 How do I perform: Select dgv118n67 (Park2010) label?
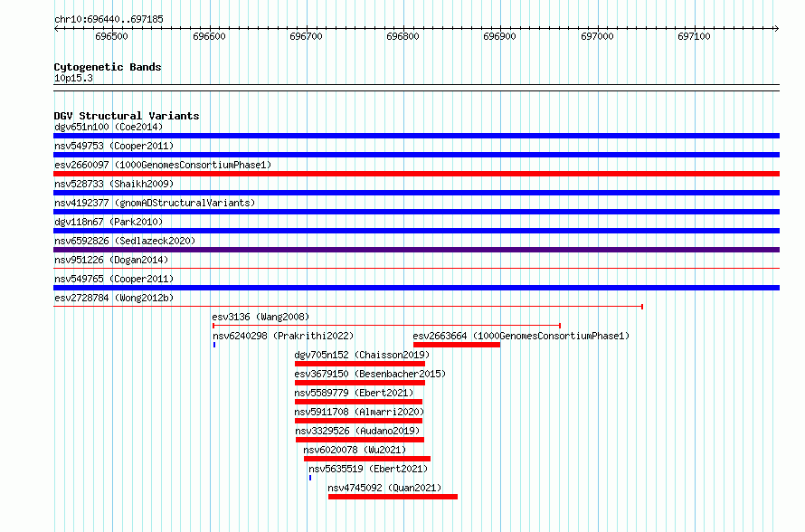tap(109, 222)
